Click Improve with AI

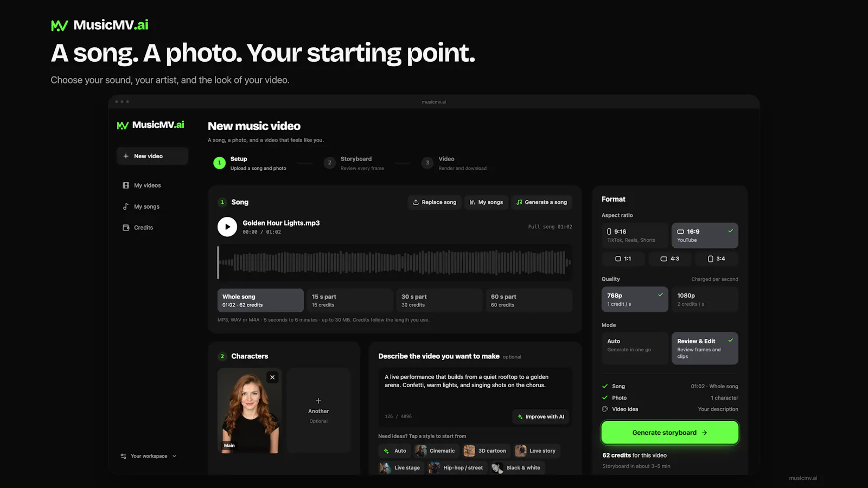coord(541,416)
